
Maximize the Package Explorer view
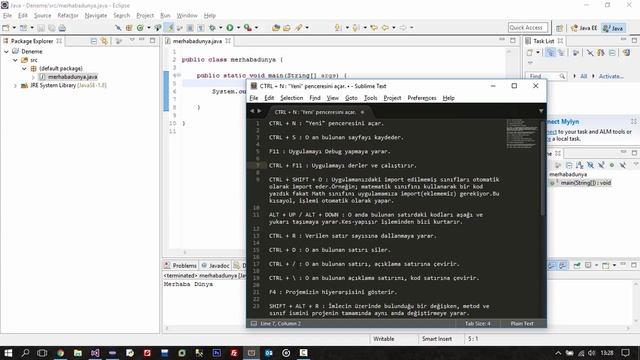click(x=152, y=40)
